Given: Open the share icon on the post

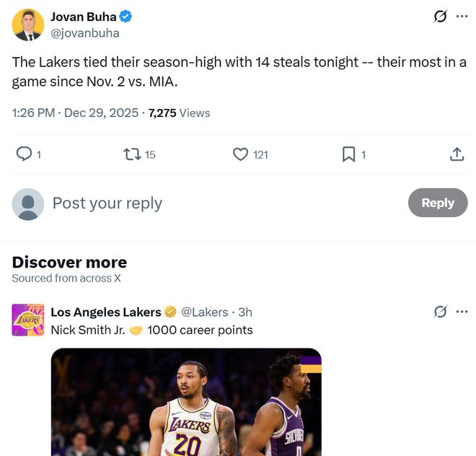Looking at the screenshot, I should point(457,154).
